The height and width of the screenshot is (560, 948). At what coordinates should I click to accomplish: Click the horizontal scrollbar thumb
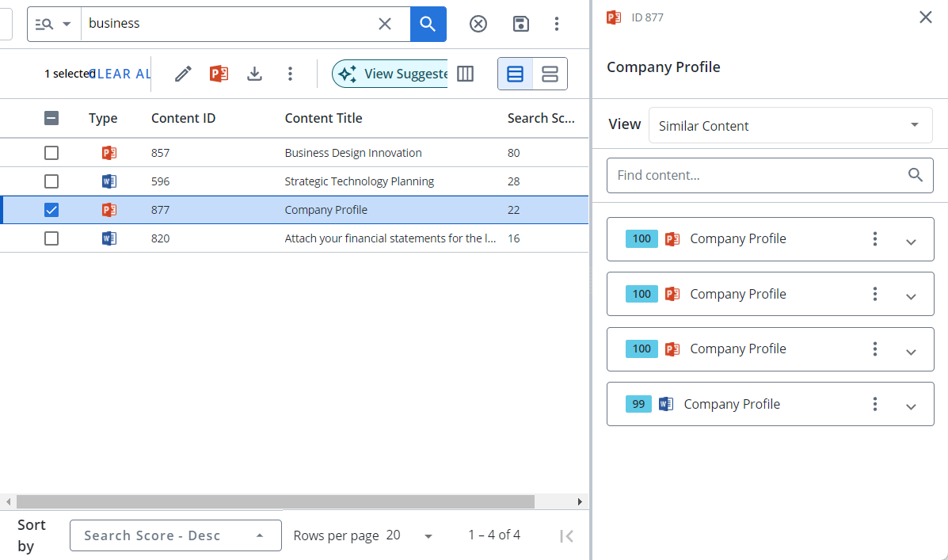[276, 502]
